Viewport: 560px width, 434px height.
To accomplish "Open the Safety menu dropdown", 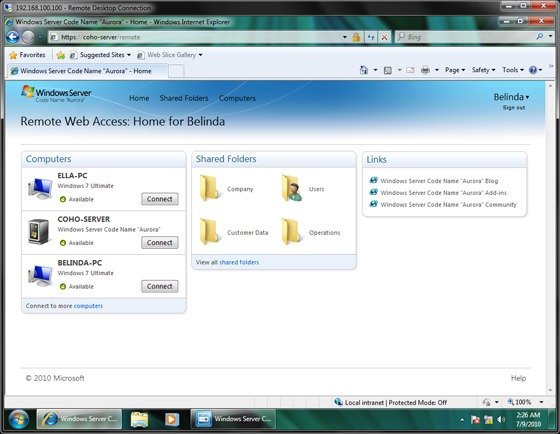I will tap(483, 70).
